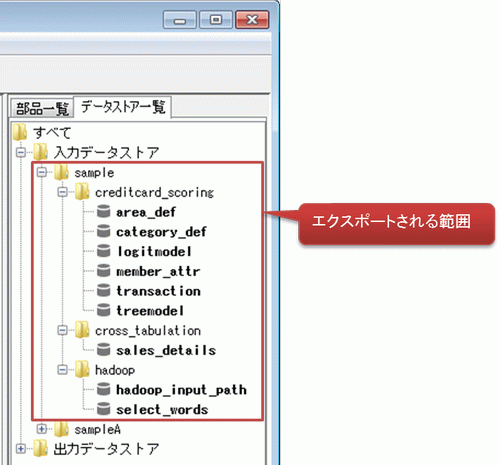The image size is (500, 465).
Task: Select the logitmodel entry
Action: [154, 251]
